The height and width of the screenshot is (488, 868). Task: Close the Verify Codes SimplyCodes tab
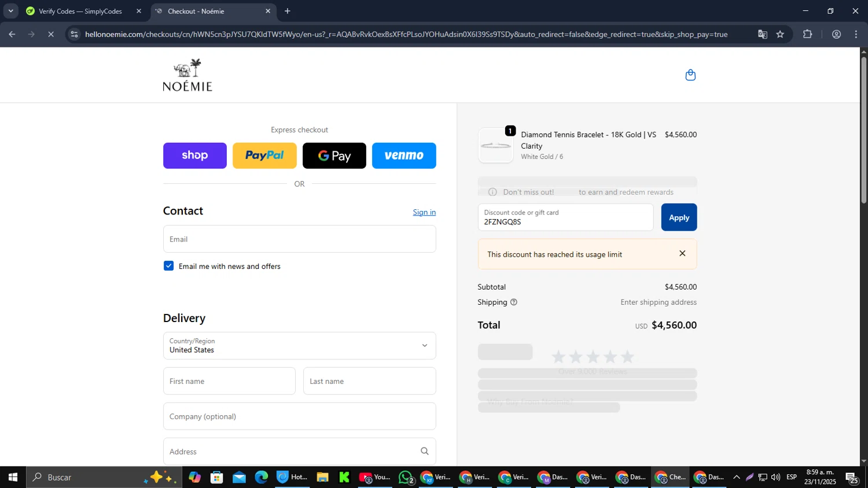139,11
